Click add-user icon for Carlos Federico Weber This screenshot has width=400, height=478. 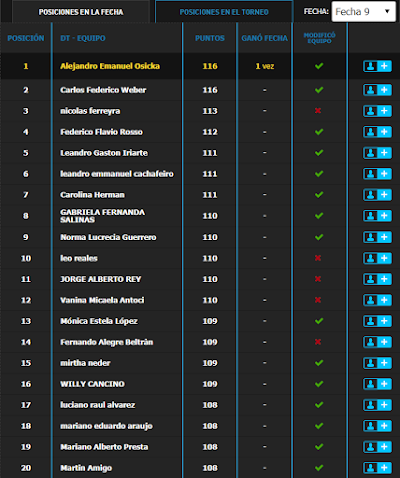tap(377, 90)
